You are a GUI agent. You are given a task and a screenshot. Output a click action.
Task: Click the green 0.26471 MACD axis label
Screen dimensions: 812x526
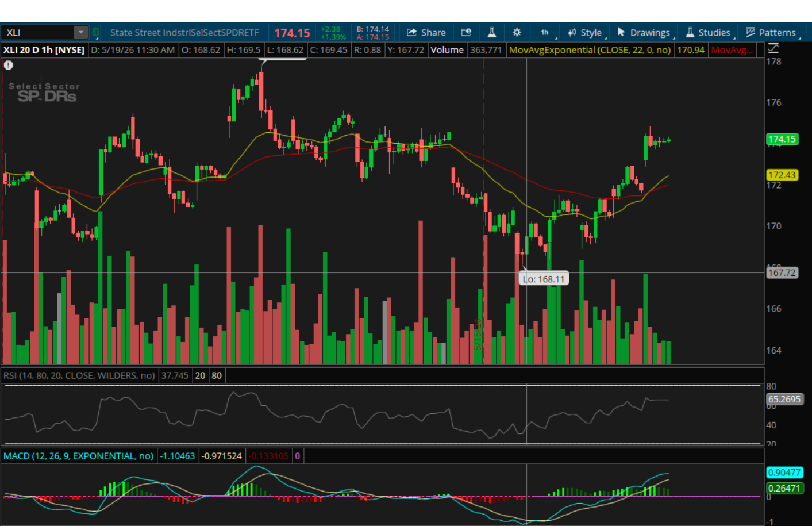[x=784, y=488]
